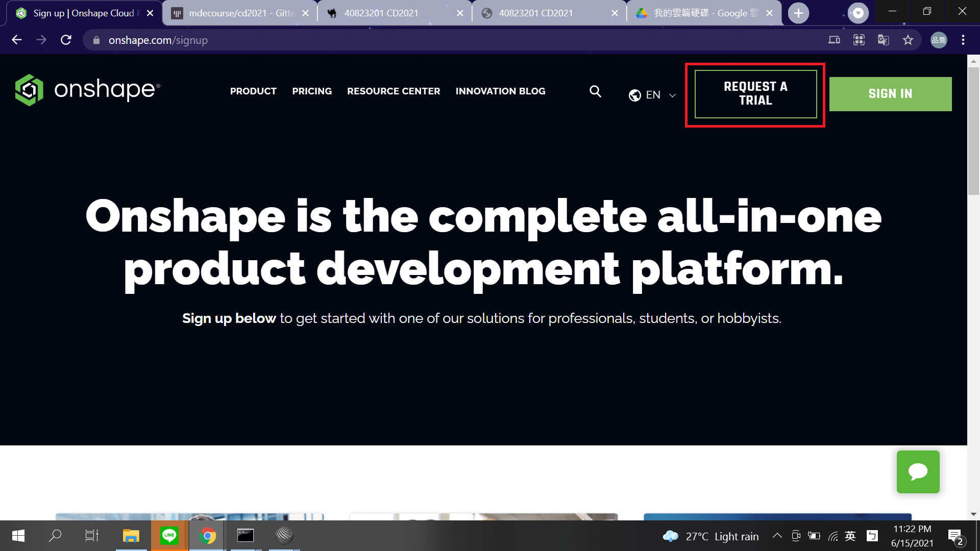Click the page vertical scrollbar thumb

point(973,131)
